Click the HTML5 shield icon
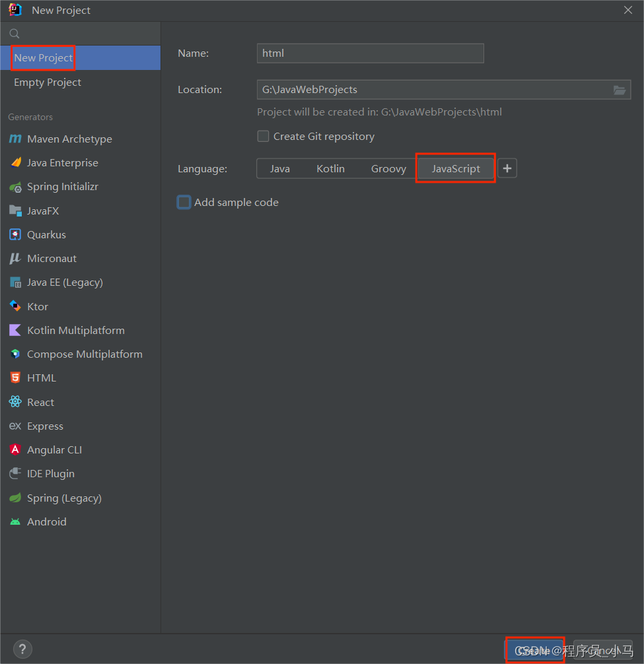The width and height of the screenshot is (644, 664). (x=15, y=378)
